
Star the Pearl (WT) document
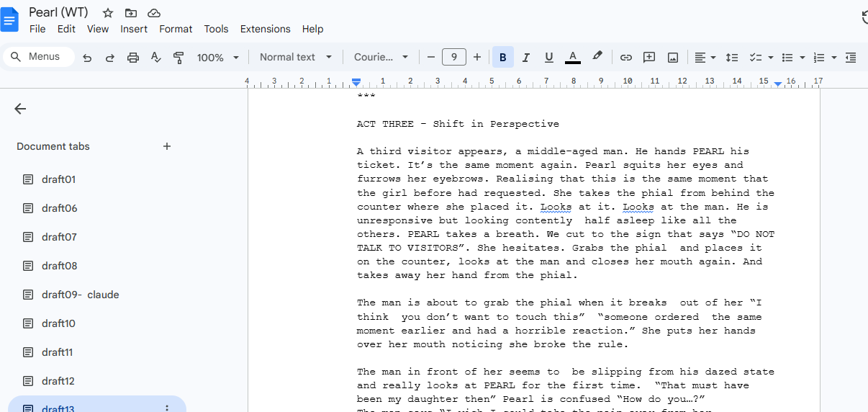coord(108,13)
